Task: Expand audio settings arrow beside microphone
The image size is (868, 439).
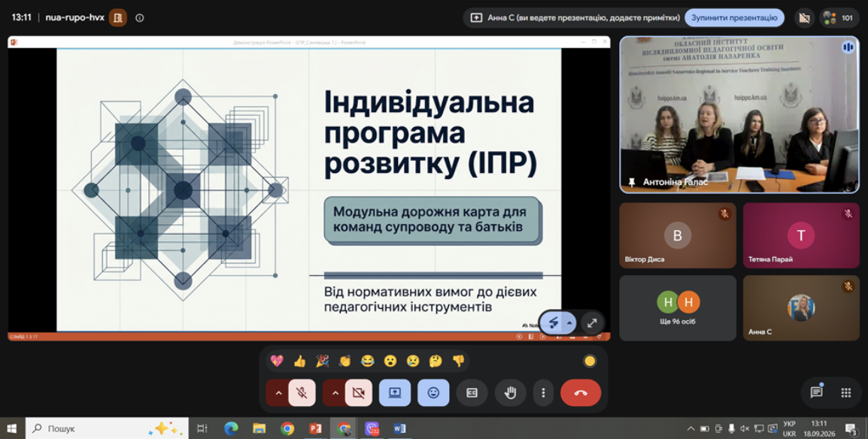Action: tap(278, 392)
